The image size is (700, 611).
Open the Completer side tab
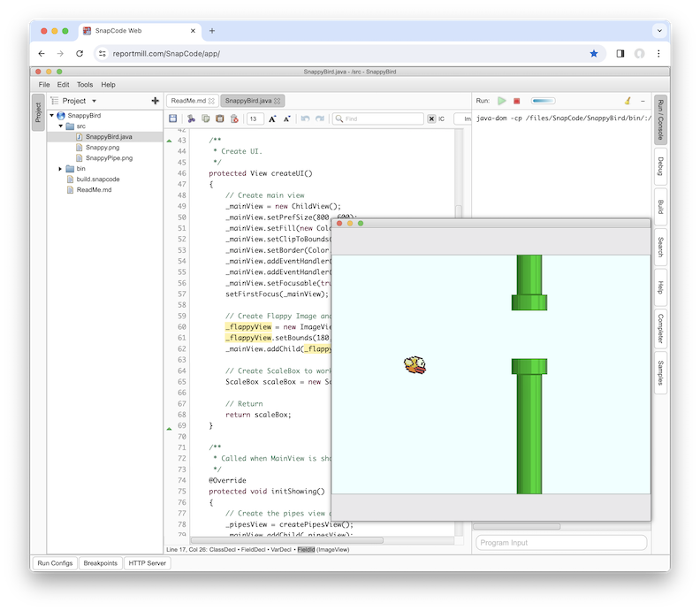[660, 328]
